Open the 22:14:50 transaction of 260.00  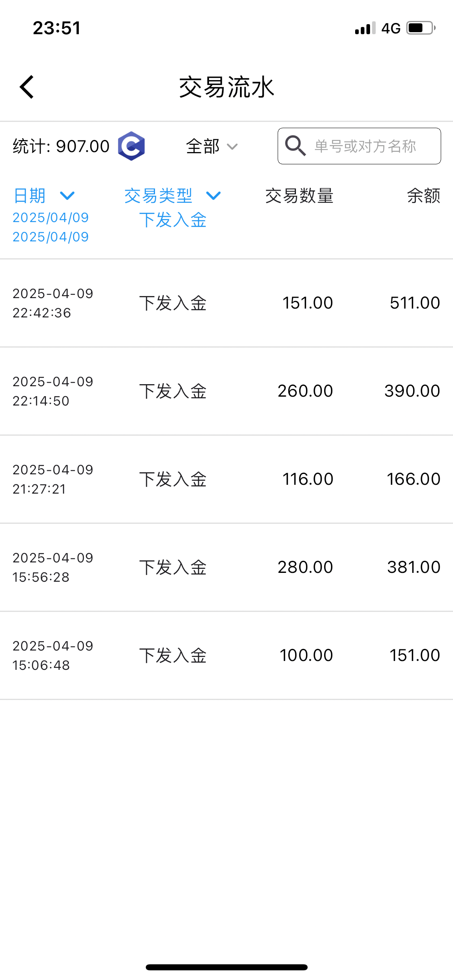tap(226, 391)
